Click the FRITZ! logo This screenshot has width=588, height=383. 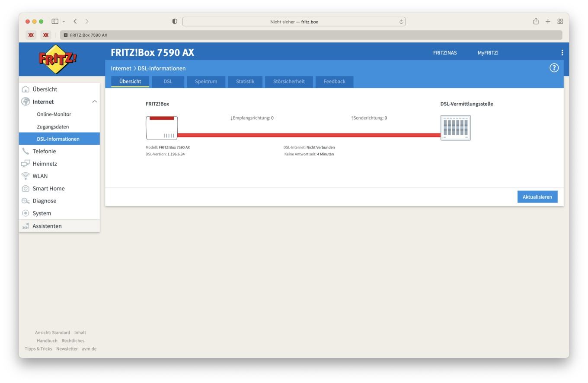click(x=58, y=59)
